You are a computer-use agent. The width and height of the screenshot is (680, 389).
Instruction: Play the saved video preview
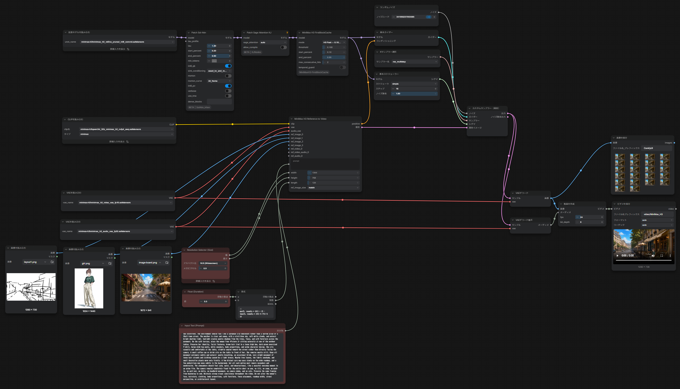[x=618, y=255]
